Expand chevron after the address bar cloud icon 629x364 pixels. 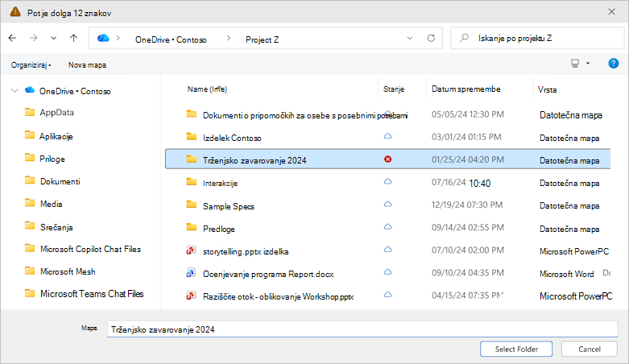[118, 38]
